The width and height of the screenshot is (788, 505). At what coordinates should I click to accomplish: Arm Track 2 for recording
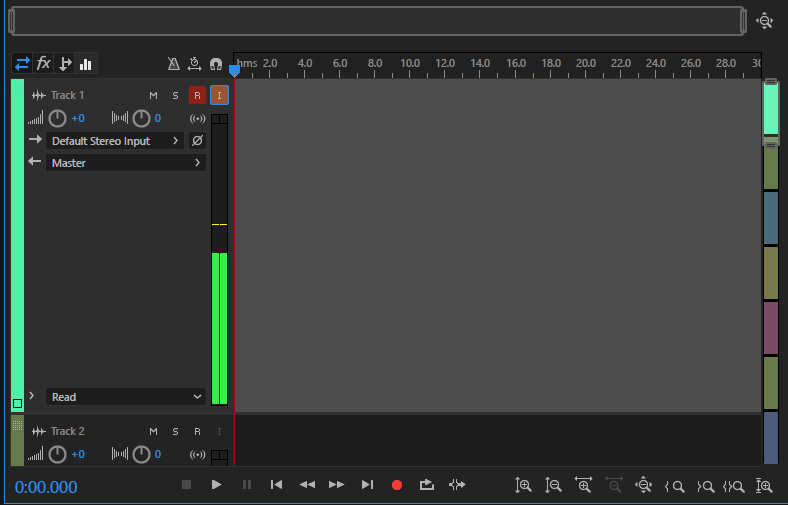point(198,432)
